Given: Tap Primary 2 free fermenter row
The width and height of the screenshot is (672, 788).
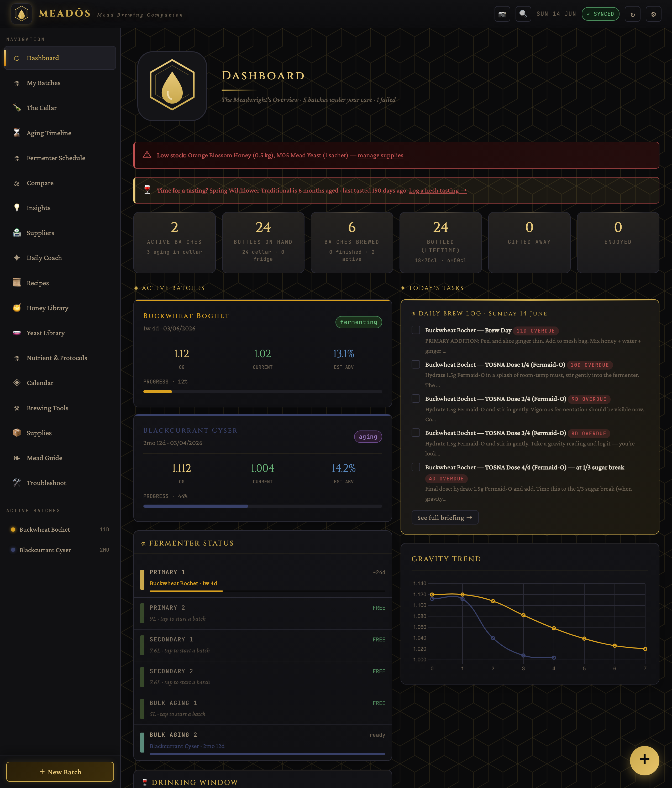Looking at the screenshot, I should (x=263, y=613).
